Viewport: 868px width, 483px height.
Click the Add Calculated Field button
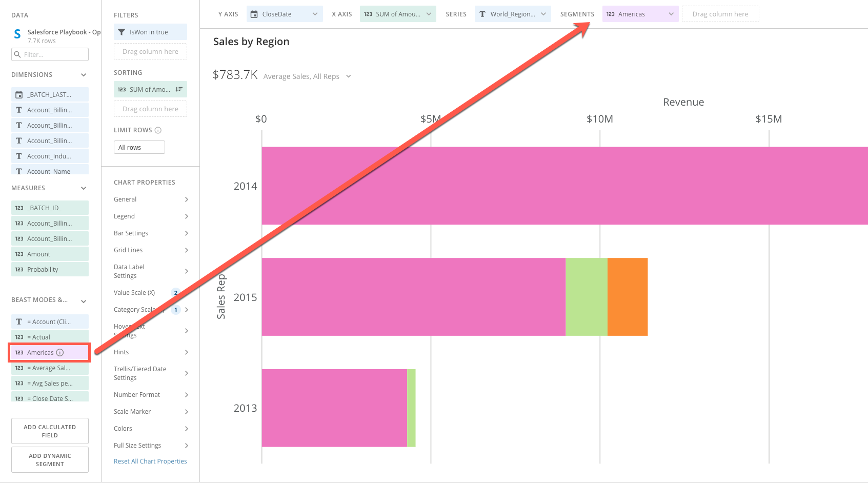(49, 431)
